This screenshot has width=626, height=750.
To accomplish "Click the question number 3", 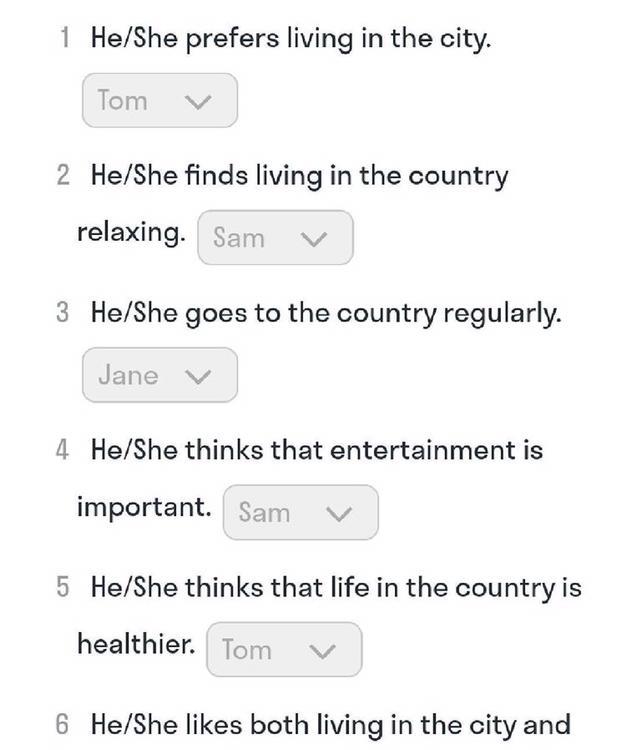I will 63,313.
